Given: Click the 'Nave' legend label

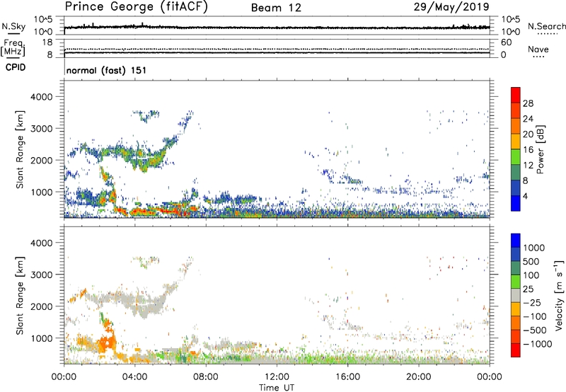Looking at the screenshot, I should point(538,50).
